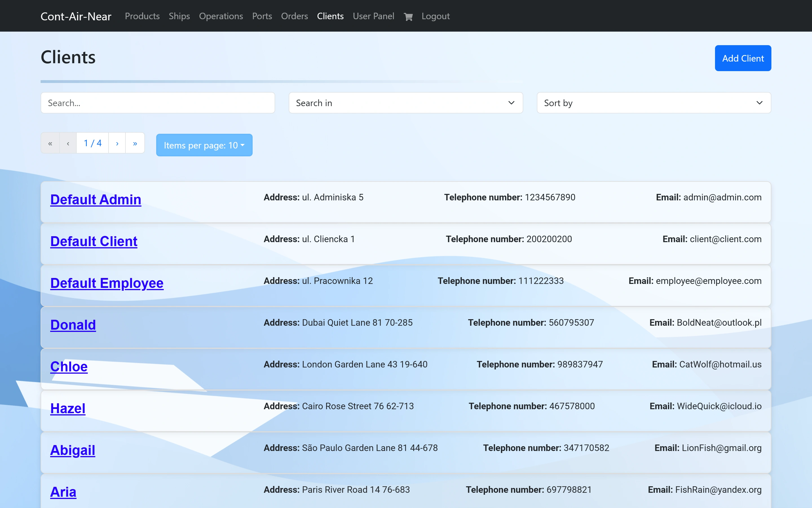Open the Products menu
This screenshot has width=812, height=508.
tap(142, 16)
